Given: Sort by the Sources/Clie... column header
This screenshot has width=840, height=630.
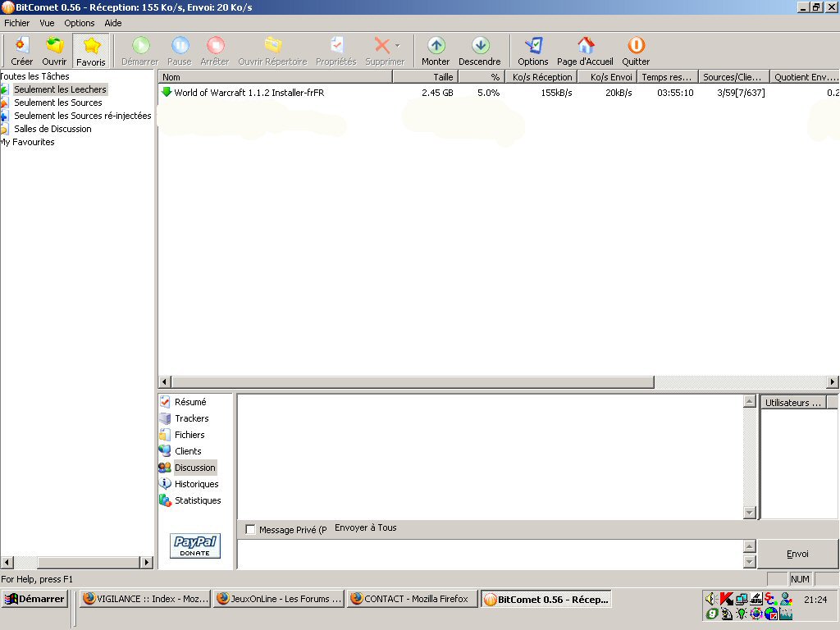Looking at the screenshot, I should (734, 77).
